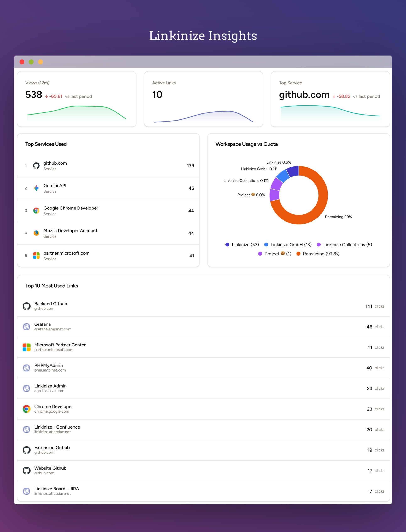Click the Firefox icon for Mozila Developer Account

point(36,233)
